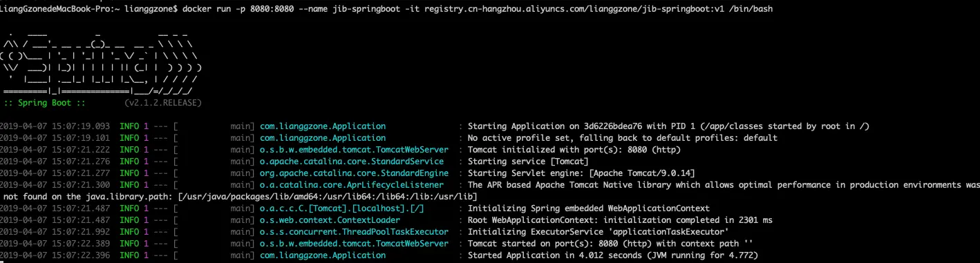Click logger 'o.s.web.context.ContextLoader'
Screen dimensions: 980x263
(330, 220)
